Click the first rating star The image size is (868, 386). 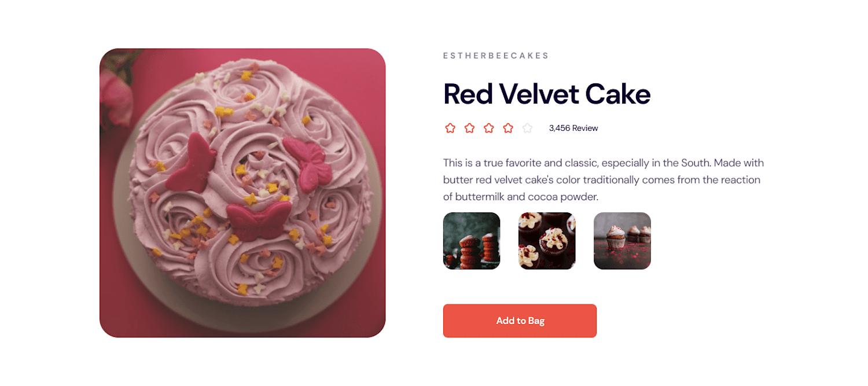point(450,128)
